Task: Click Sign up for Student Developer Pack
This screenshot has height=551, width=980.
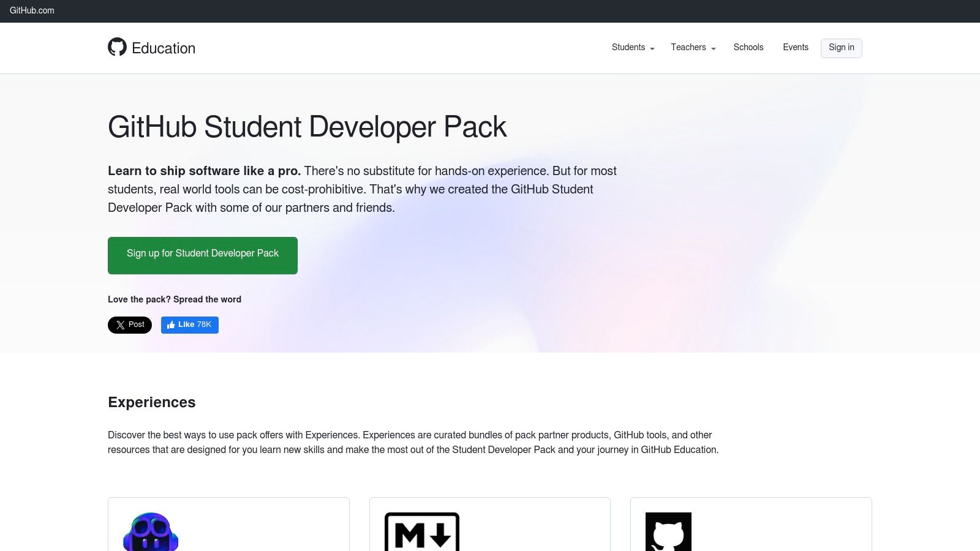Action: [x=202, y=253]
